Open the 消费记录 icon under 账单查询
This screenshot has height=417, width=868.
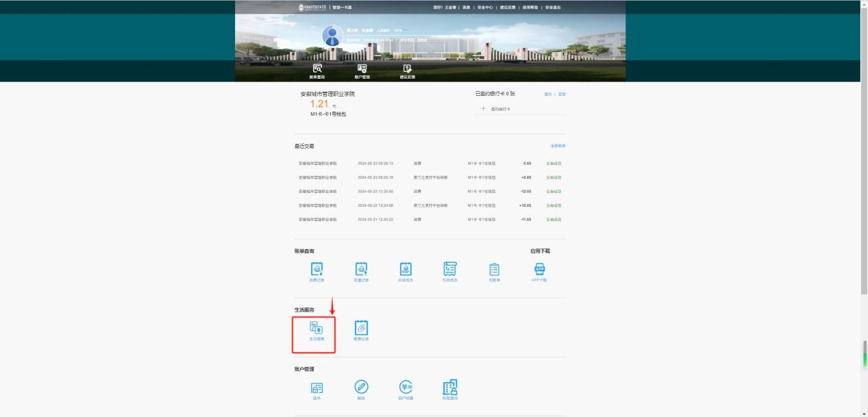pyautogui.click(x=317, y=271)
